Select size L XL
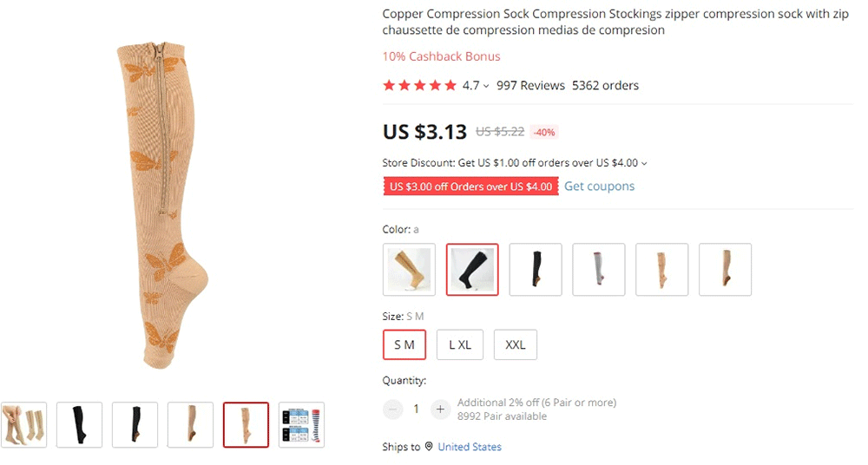 pos(460,344)
